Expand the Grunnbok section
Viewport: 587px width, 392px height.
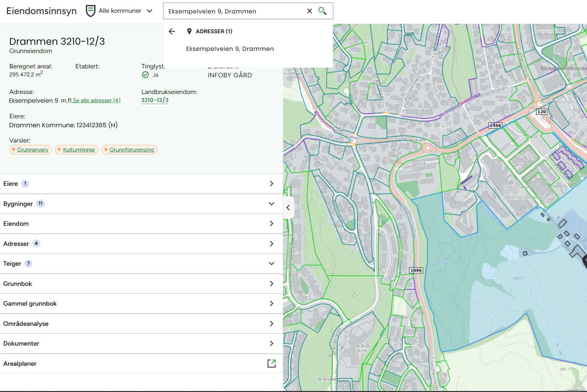tap(141, 284)
